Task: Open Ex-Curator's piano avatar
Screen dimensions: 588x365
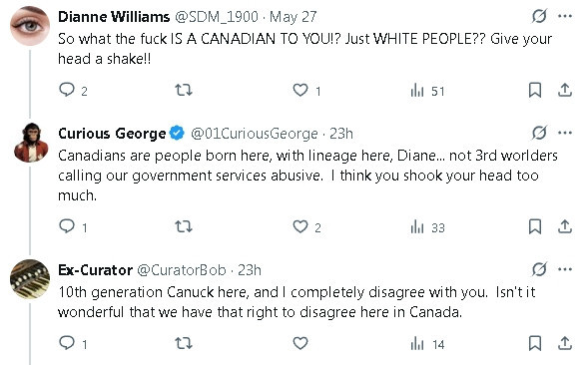Action: point(30,279)
